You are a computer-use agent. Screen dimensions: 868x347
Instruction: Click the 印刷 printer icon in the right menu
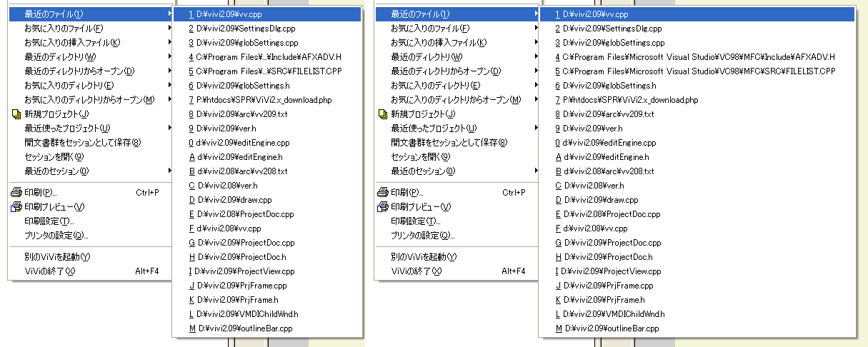(x=384, y=193)
